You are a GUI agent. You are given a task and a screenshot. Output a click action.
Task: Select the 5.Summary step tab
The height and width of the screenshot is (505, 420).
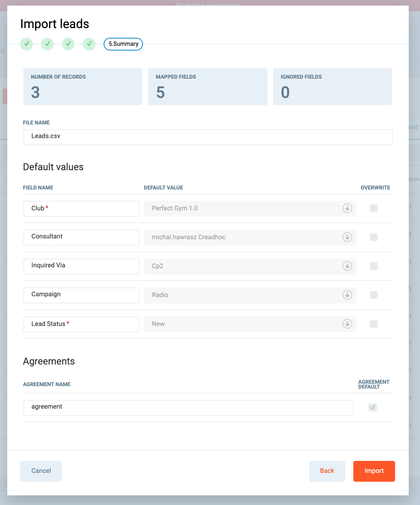pyautogui.click(x=123, y=44)
